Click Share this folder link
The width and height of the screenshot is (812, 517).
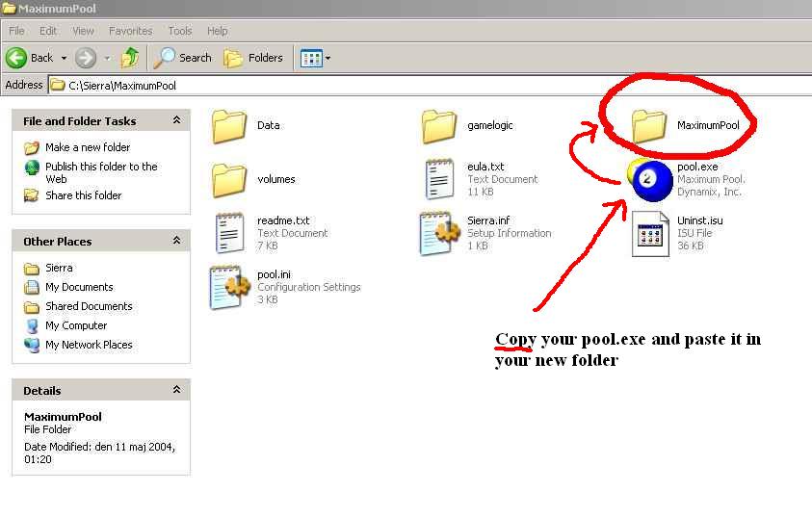(x=84, y=195)
